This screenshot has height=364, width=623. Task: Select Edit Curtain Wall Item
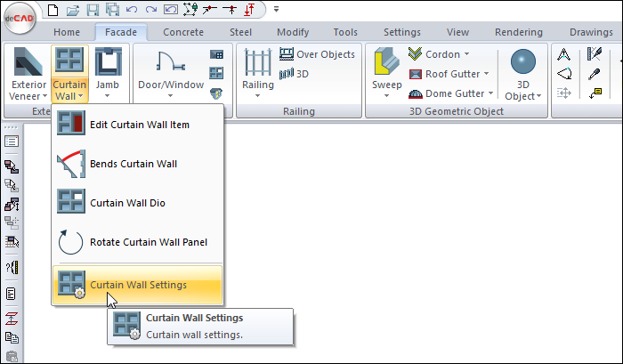coord(139,125)
